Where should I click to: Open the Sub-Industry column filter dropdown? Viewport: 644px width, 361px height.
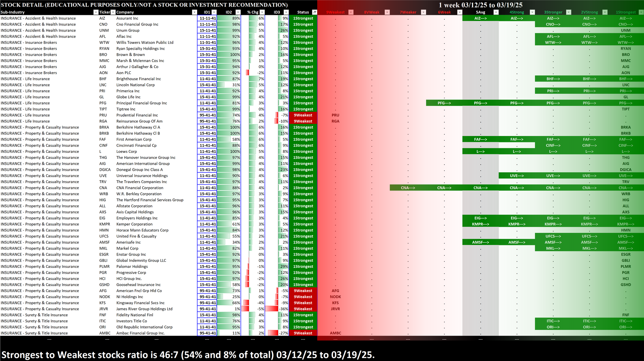96,12
